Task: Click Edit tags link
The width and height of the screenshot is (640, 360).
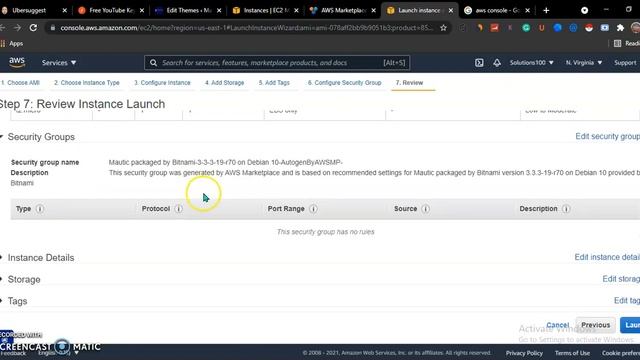Action: coord(627,300)
